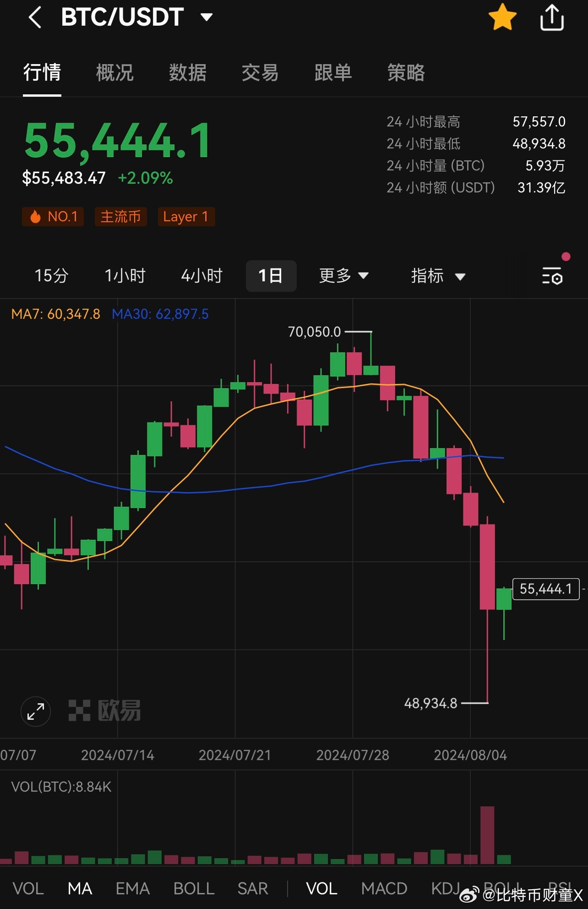Switch to the 策略 tab
Screen dimensions: 588x909
[x=406, y=72]
